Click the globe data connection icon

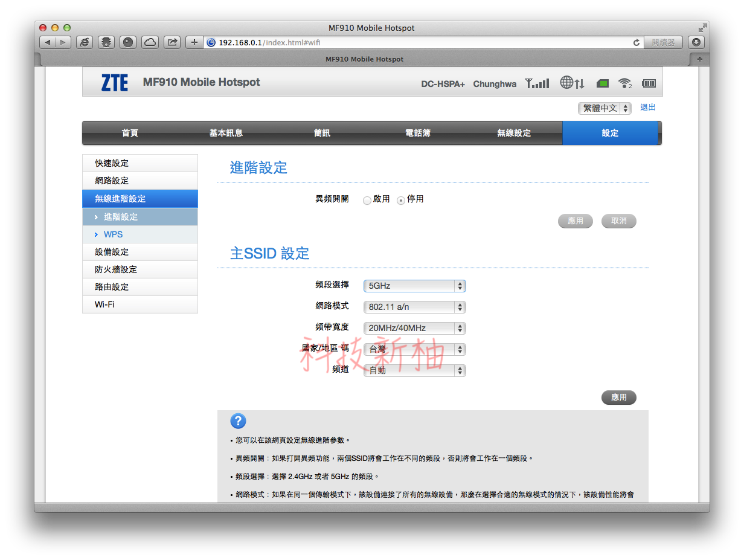click(572, 83)
